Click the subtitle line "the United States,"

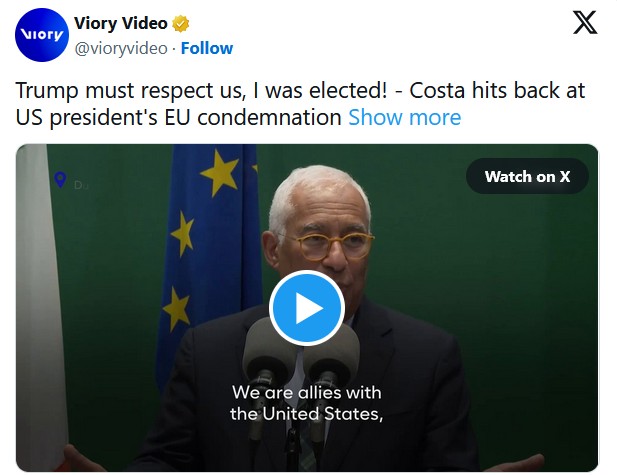coord(306,414)
